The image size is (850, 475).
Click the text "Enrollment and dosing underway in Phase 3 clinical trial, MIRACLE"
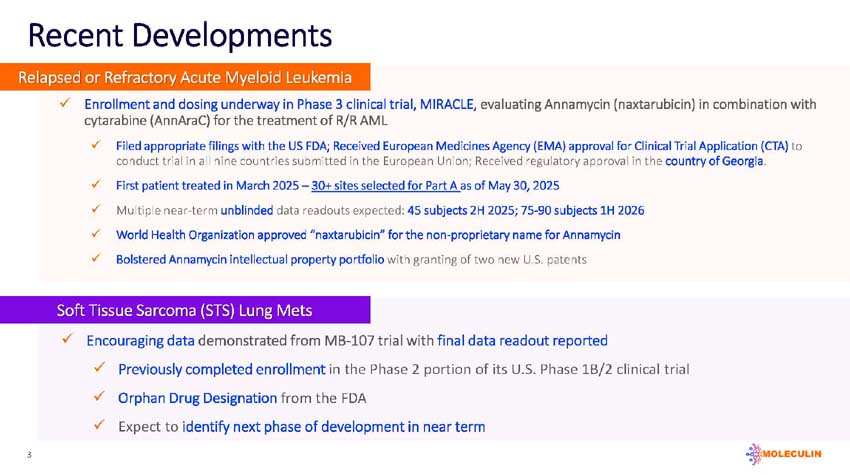click(x=280, y=104)
